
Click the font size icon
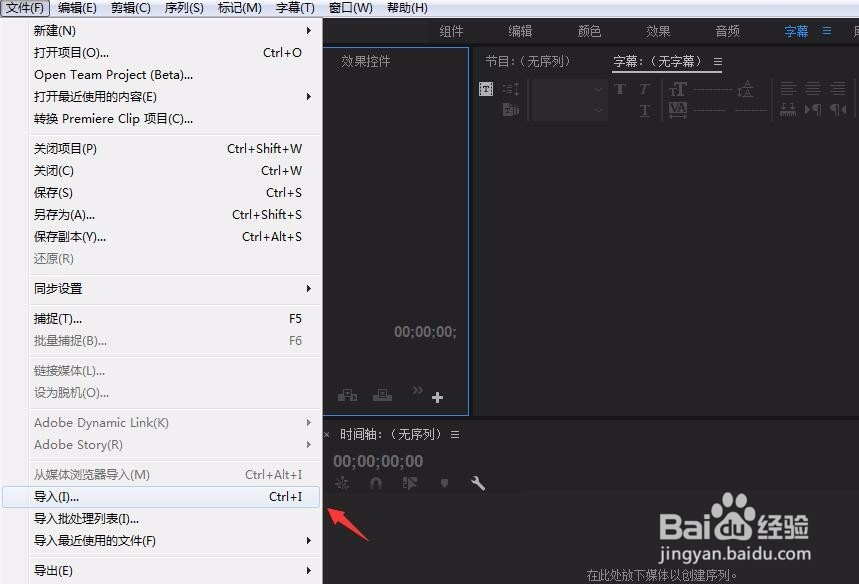pos(678,89)
